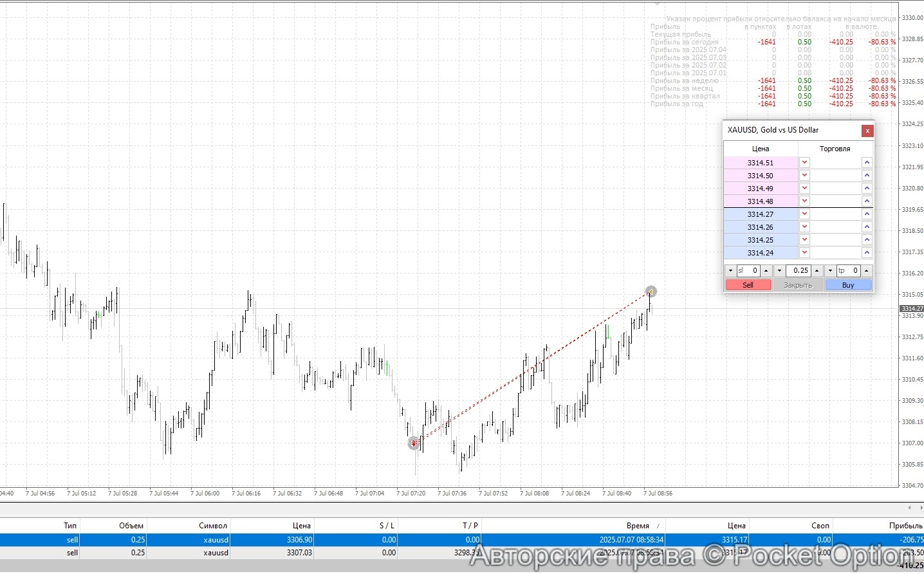Click the sell entry arrow marker on chart
This screenshot has height=574, width=924.
pyautogui.click(x=414, y=443)
